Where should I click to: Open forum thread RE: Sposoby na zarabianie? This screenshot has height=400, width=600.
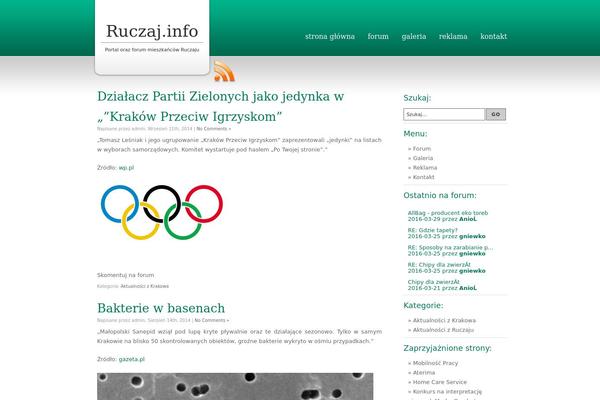(450, 247)
